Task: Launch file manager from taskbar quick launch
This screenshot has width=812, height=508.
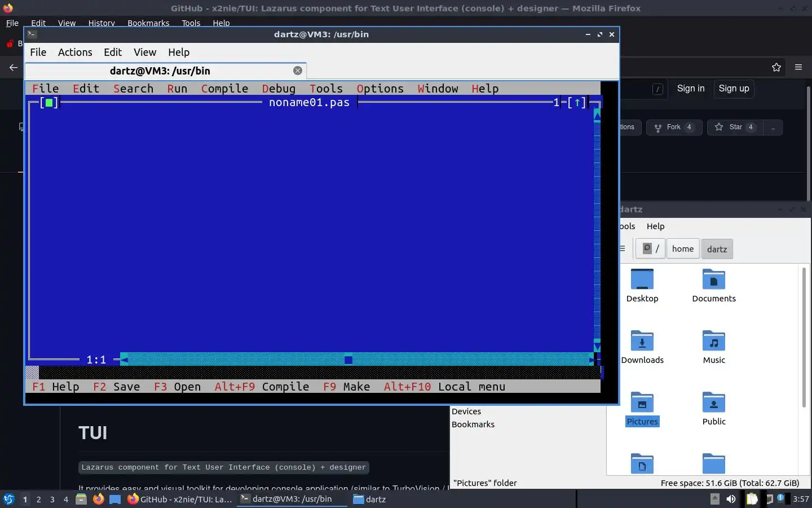Action: click(x=81, y=499)
